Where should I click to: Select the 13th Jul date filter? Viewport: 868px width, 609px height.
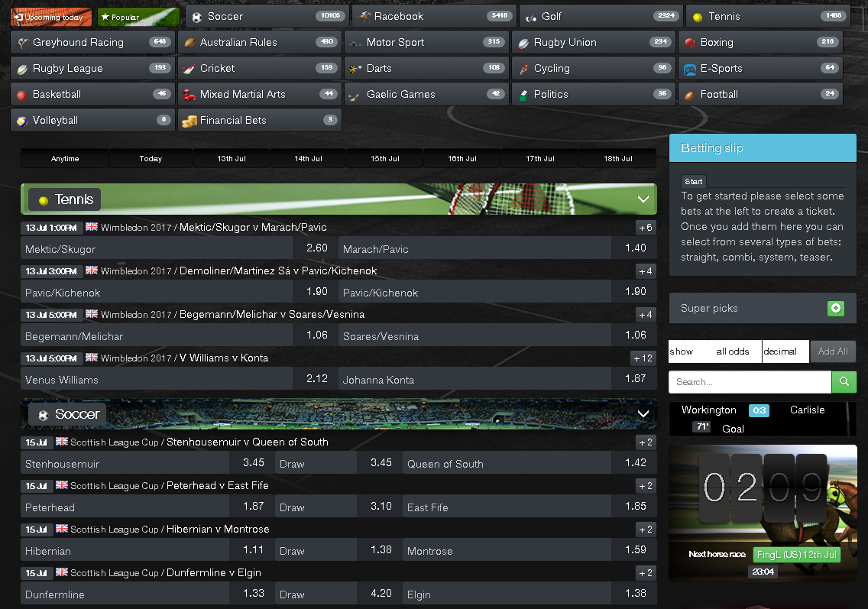pyautogui.click(x=232, y=159)
